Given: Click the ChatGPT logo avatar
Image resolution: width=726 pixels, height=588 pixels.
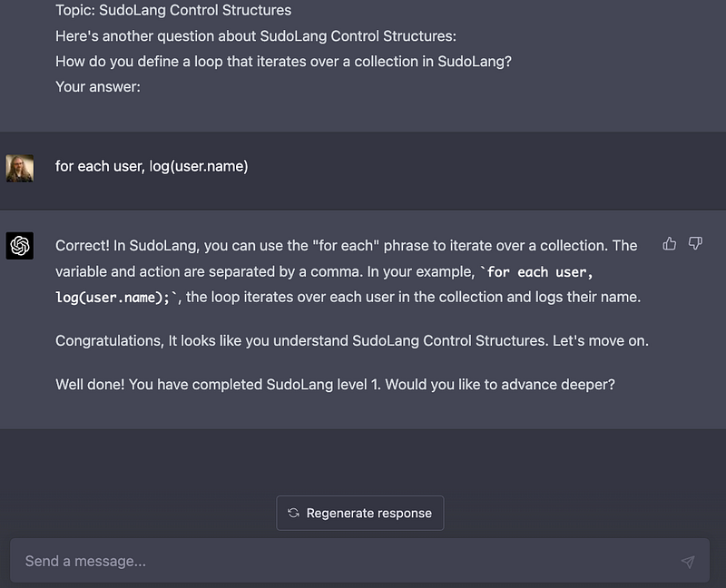Looking at the screenshot, I should (x=19, y=245).
